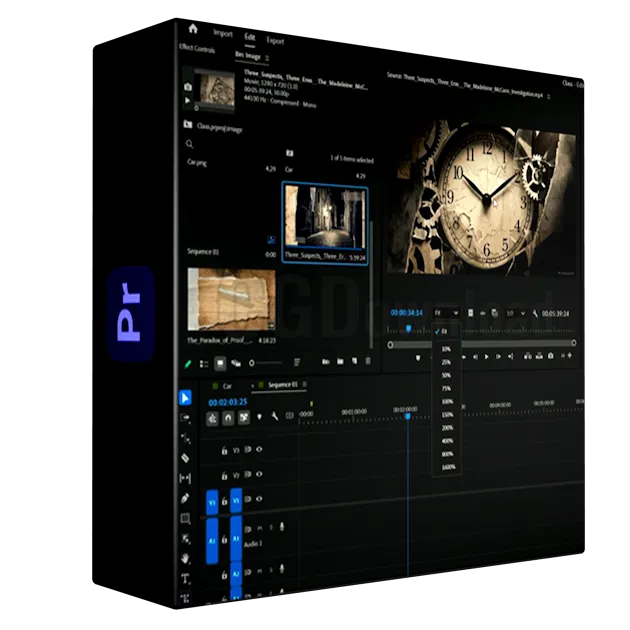Switch project panel to list view

[x=204, y=364]
